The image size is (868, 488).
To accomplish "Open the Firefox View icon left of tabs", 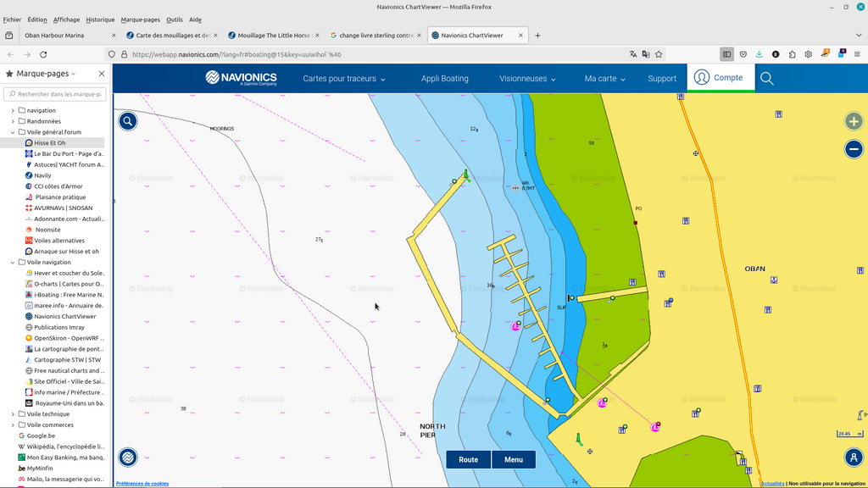I will point(8,36).
